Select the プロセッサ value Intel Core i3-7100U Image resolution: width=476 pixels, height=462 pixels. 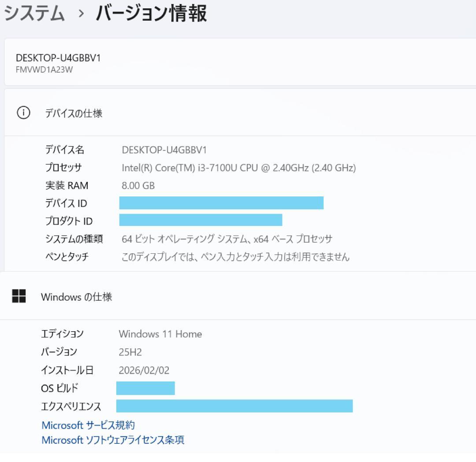pos(239,168)
